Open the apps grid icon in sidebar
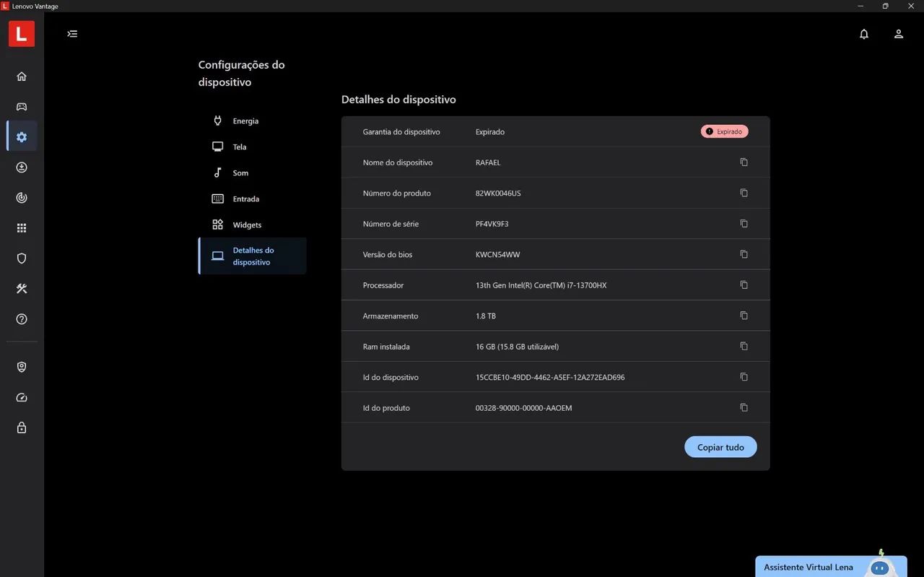 (x=22, y=228)
